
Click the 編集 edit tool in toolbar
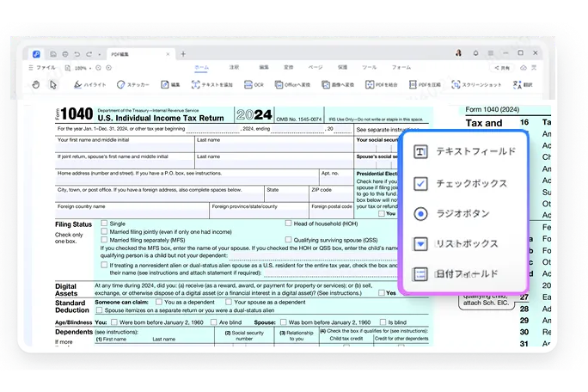point(170,84)
